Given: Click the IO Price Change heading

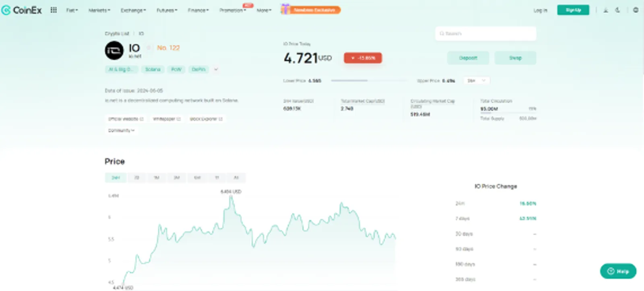Looking at the screenshot, I should click(x=495, y=186).
